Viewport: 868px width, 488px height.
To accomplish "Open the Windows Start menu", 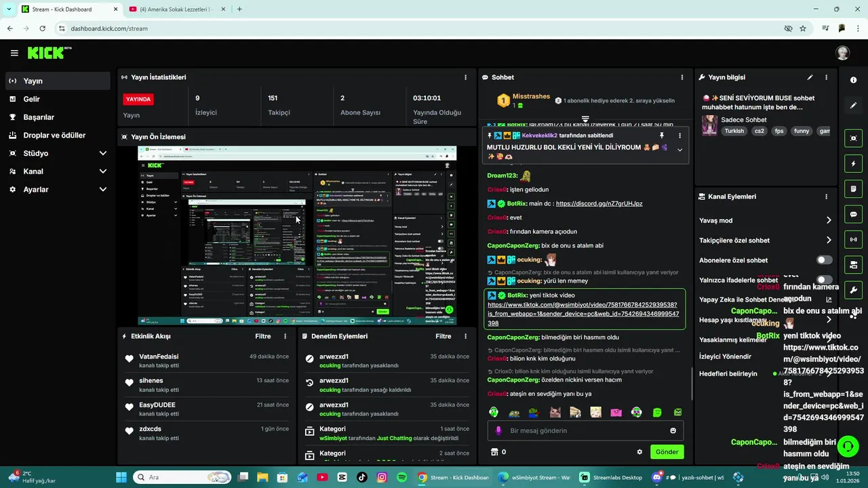I will pos(121,477).
